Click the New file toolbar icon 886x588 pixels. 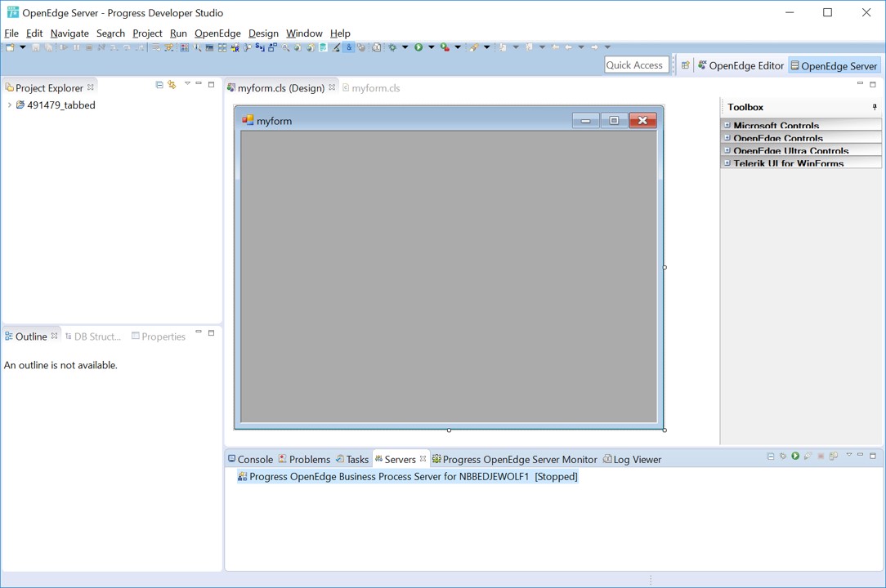pos(10,47)
